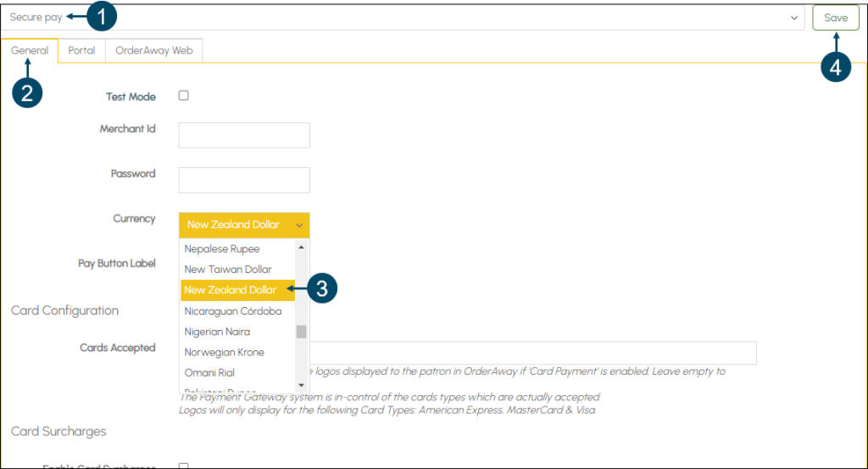Select Nepalese Rupee from currency list
This screenshot has width=868, height=469.
(222, 249)
